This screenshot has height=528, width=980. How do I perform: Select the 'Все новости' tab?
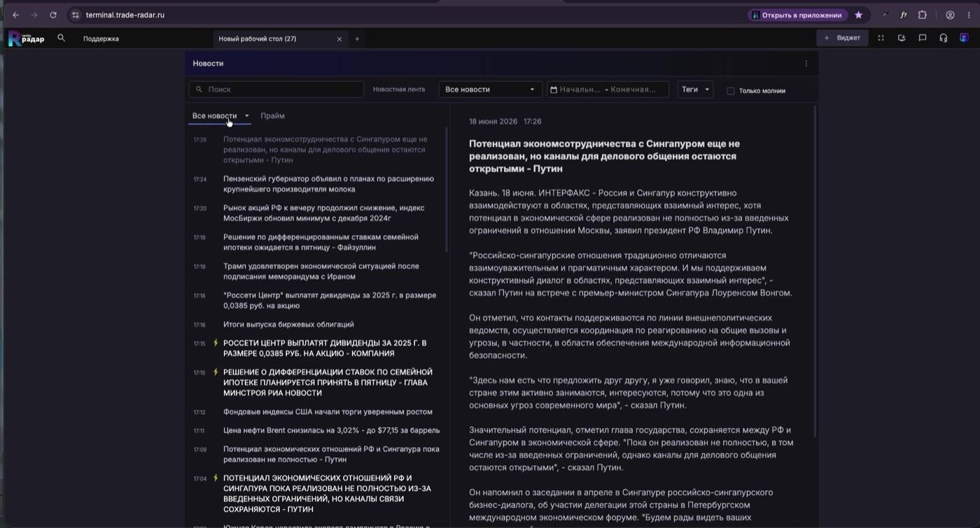click(214, 116)
